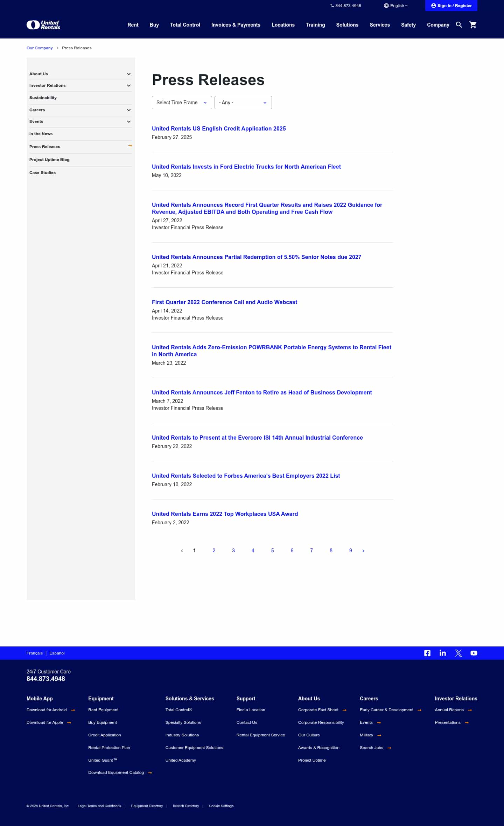Open Partial Redemption of 5.50% Senior Notes release

pos(257,257)
